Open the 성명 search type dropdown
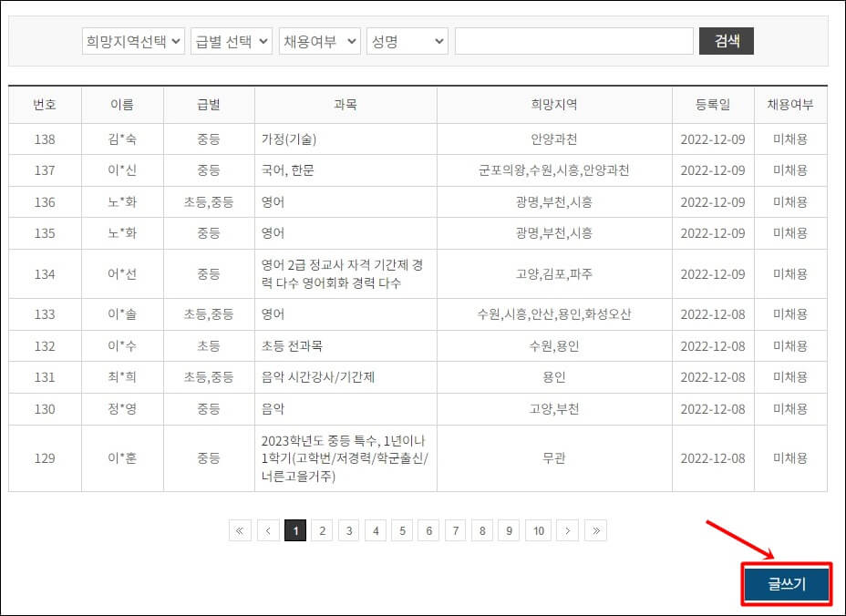This screenshot has height=616, width=846. (407, 40)
